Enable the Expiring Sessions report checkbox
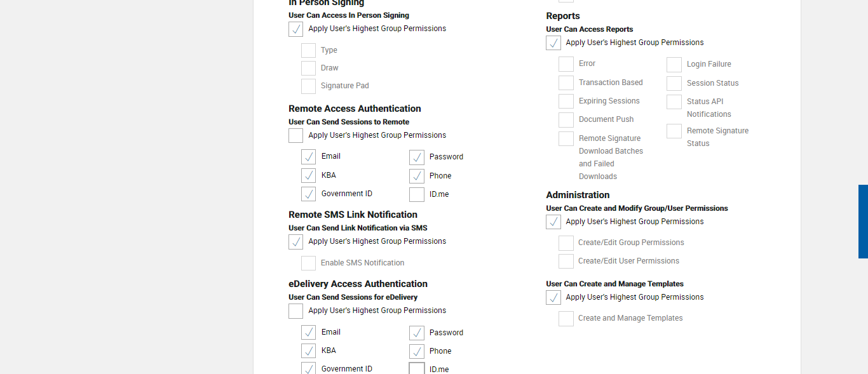Screen dimensions: 868x374 566,102
